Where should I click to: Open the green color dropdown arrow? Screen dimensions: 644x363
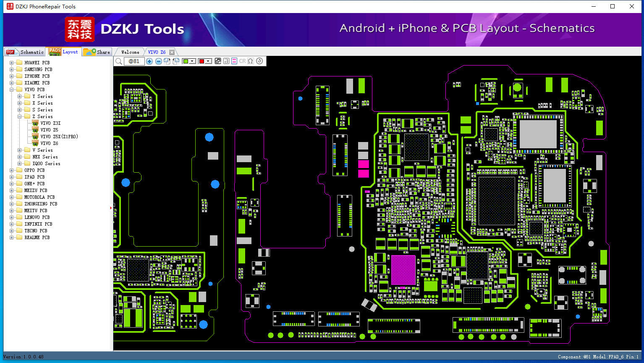point(192,61)
